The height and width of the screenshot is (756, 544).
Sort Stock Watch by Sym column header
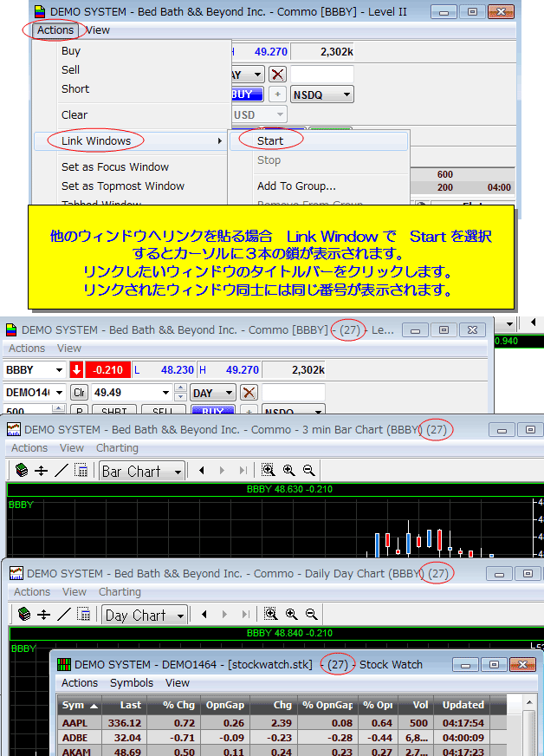[x=80, y=705]
